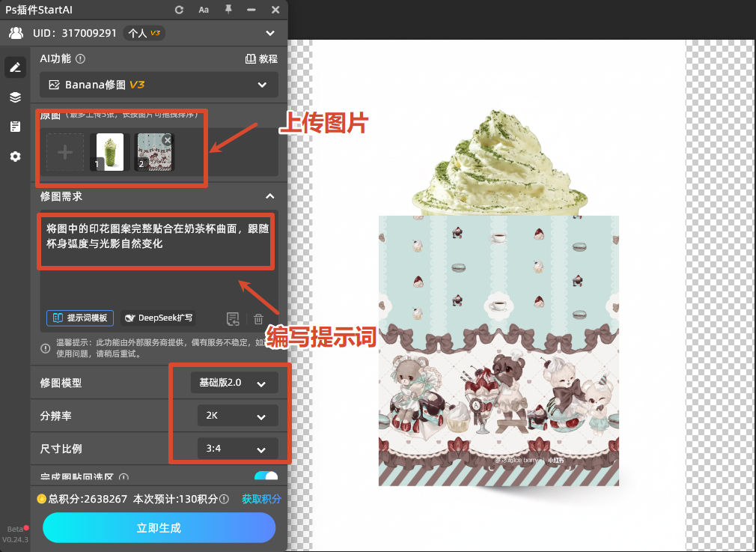Select the edit pencil sidebar icon
Viewport: 756px width, 552px height.
[x=16, y=67]
